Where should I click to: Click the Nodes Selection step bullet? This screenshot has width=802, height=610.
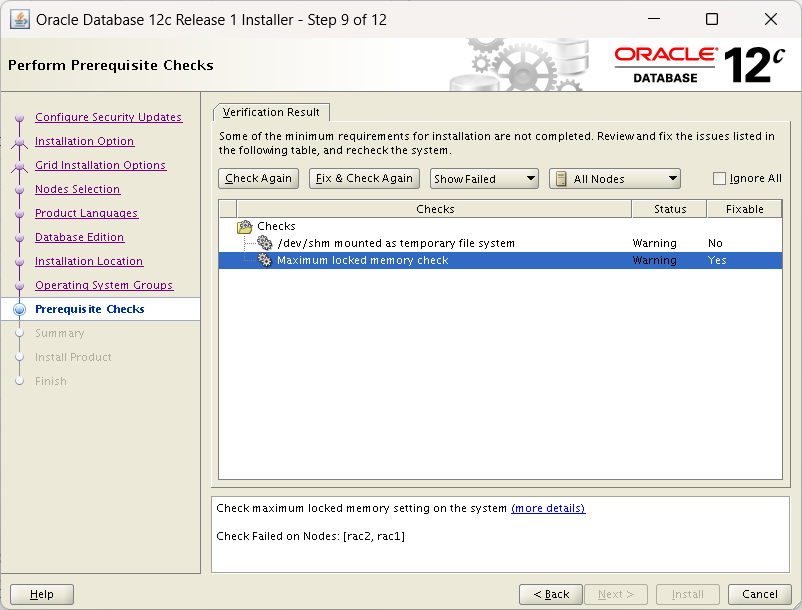click(x=19, y=190)
